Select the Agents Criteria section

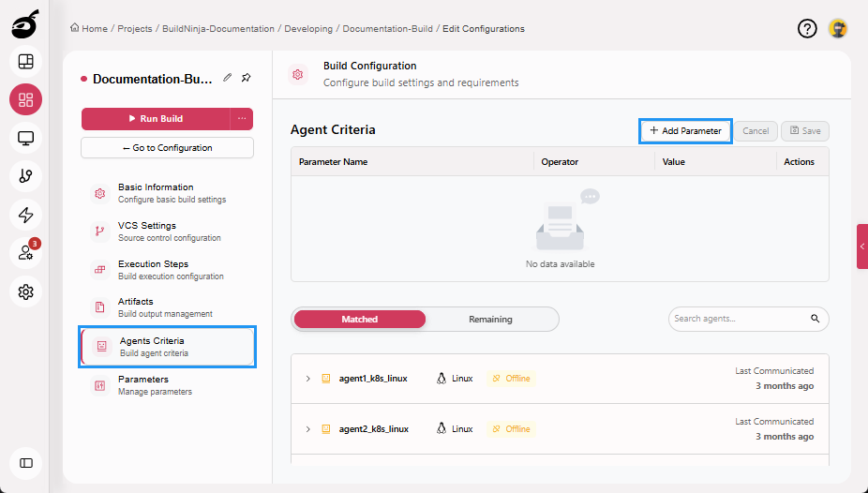point(167,347)
